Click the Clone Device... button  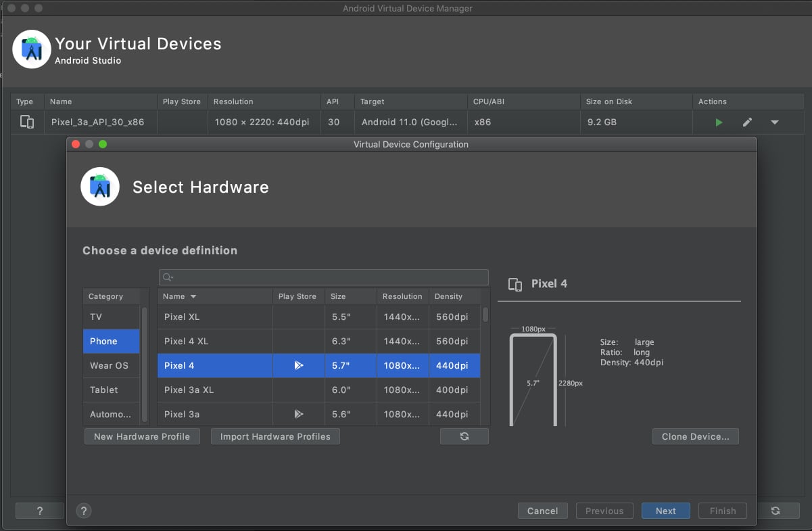696,436
